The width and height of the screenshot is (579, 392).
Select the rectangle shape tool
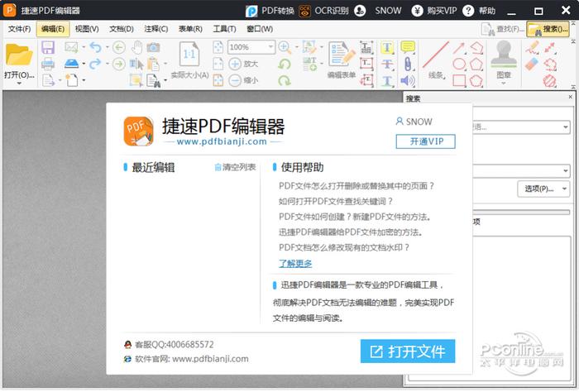point(459,80)
